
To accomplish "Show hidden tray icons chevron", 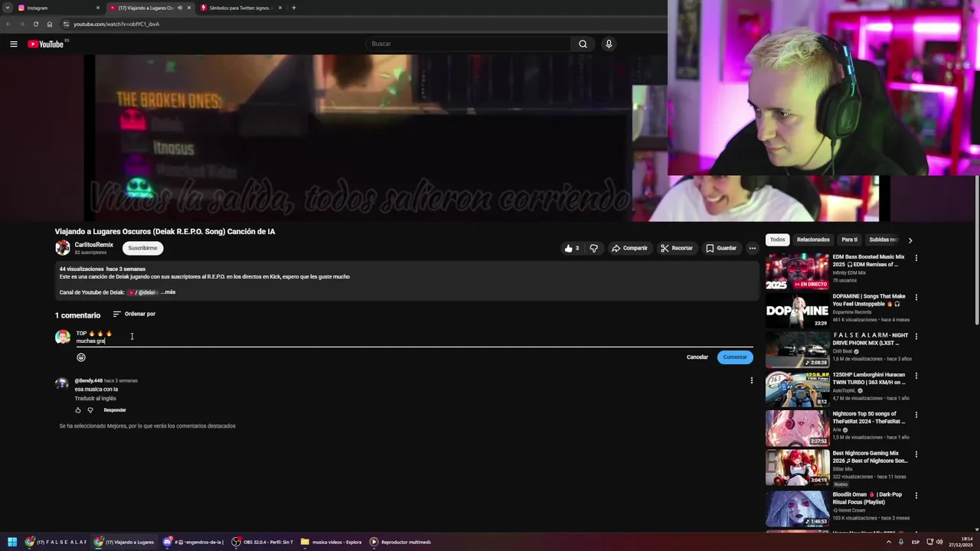I will click(889, 542).
